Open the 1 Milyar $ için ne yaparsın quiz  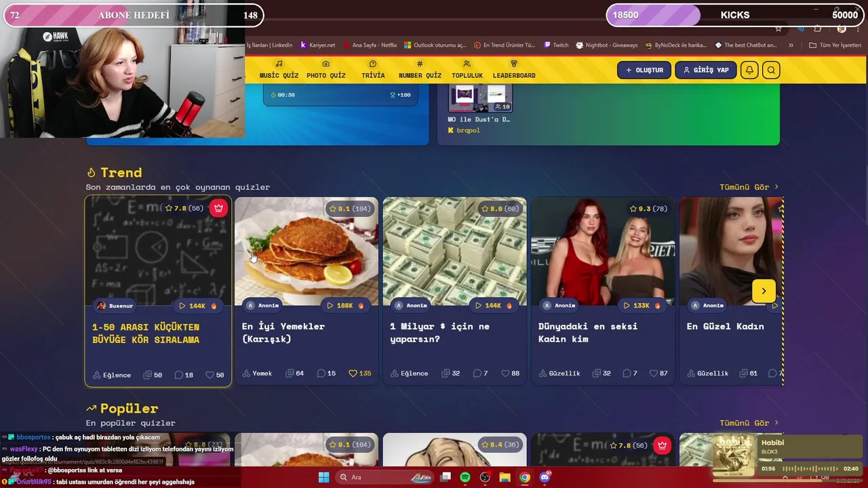439,333
